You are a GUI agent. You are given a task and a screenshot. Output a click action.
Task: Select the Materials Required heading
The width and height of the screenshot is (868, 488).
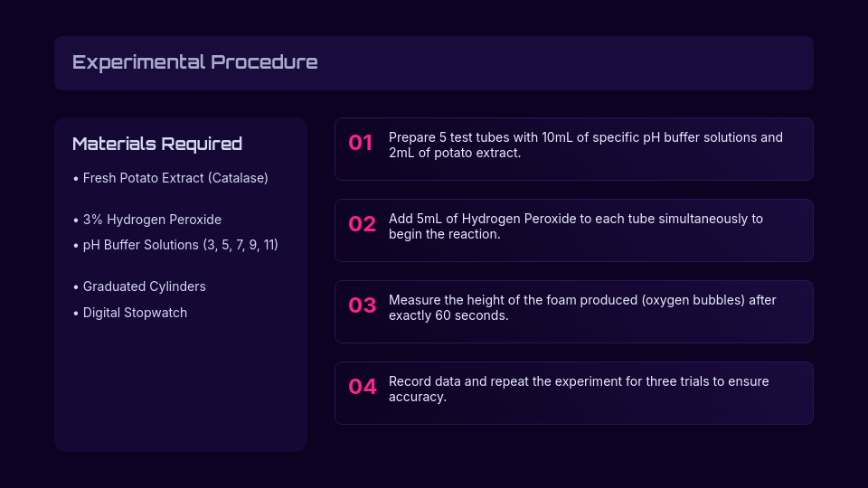[x=157, y=144]
